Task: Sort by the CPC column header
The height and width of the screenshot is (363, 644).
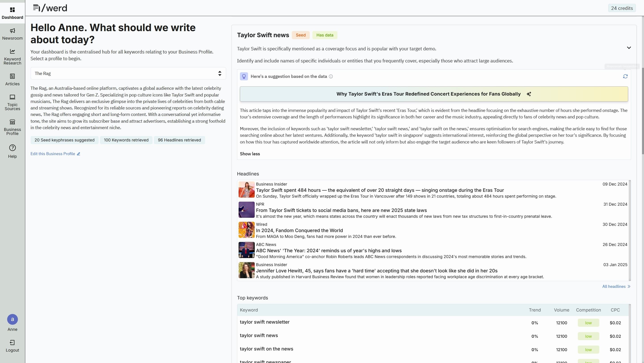Action: pos(615,310)
